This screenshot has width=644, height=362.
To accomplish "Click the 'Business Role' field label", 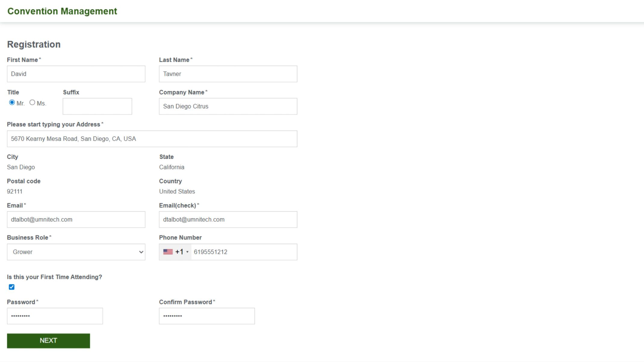I will [28, 238].
